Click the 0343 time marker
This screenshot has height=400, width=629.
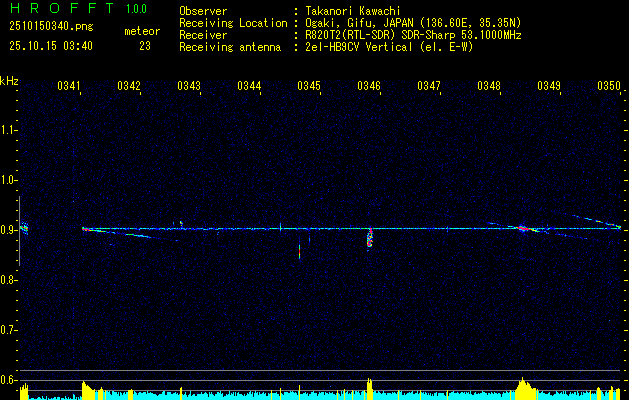(x=189, y=86)
